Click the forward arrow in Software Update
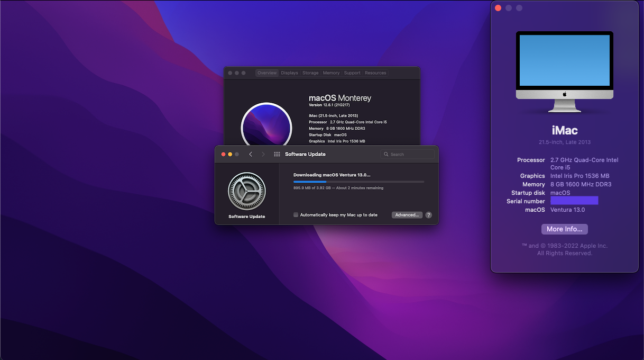The image size is (644, 360). [x=263, y=154]
